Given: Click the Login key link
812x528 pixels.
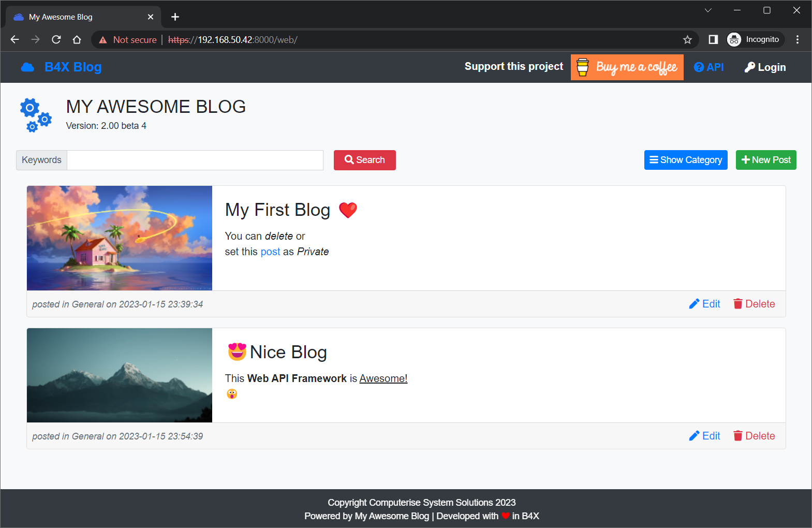Looking at the screenshot, I should [765, 67].
